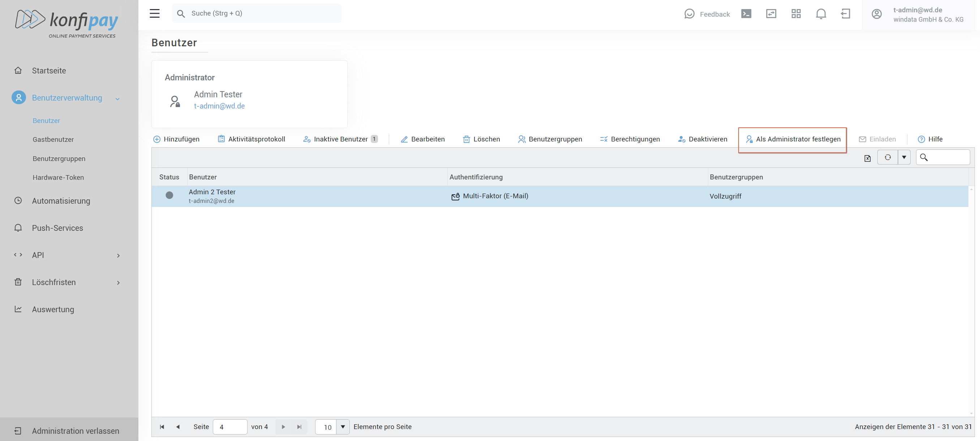The height and width of the screenshot is (441, 980).
Task: Click the refresh table icon
Action: tap(887, 157)
